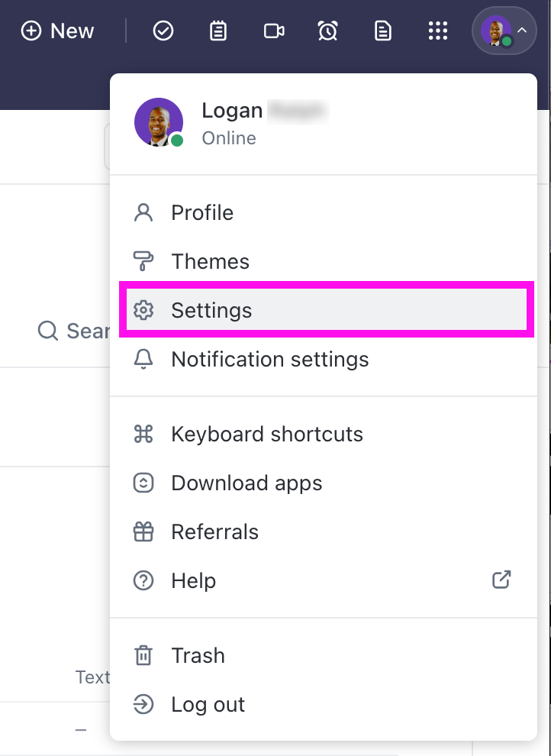Click the external link icon beside Help
The width and height of the screenshot is (551, 756).
click(501, 580)
